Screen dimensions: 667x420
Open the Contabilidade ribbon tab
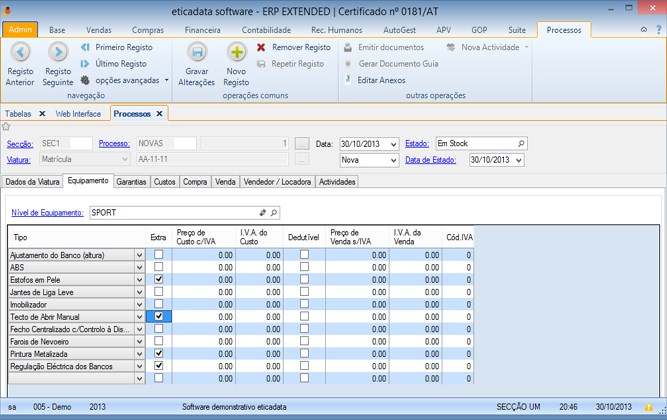coord(266,31)
